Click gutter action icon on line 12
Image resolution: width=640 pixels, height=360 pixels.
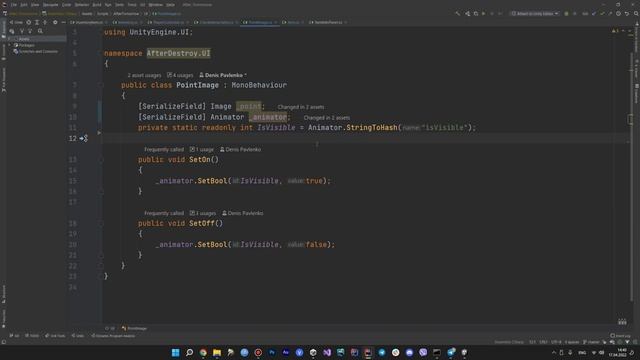(84, 138)
